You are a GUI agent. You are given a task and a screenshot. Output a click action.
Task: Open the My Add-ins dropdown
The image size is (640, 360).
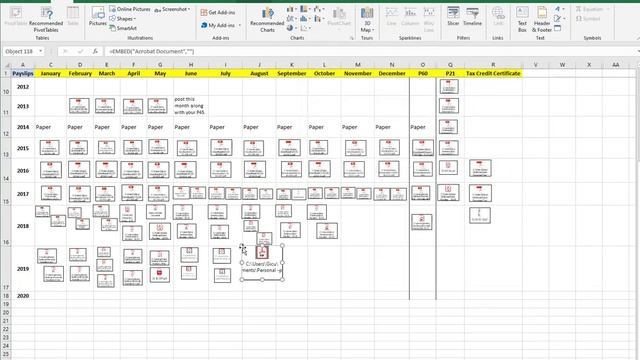[x=221, y=25]
